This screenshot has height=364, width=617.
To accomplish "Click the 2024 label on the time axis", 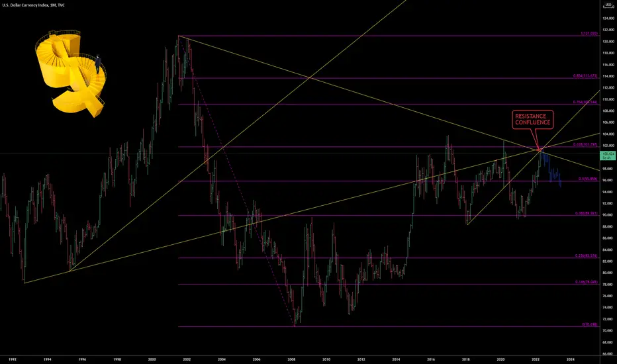I will pyautogui.click(x=571, y=359).
